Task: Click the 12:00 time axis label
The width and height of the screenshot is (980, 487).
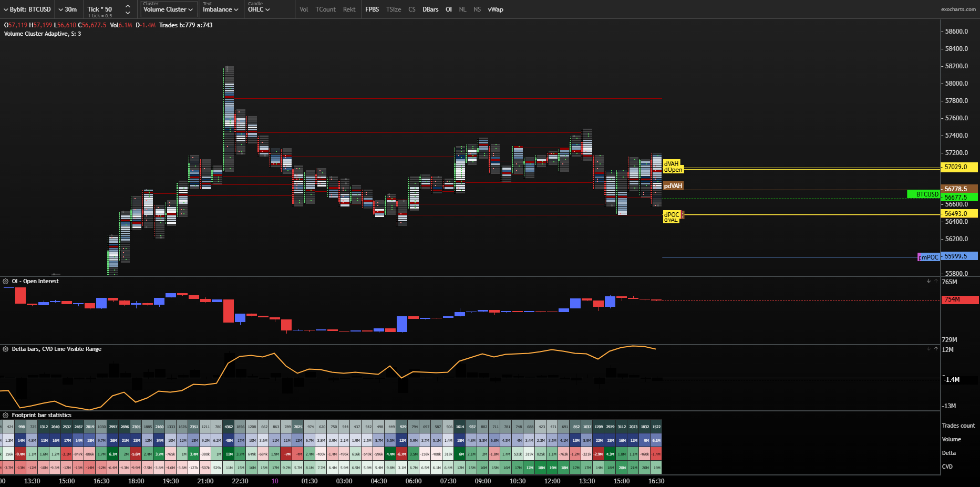Action: [552, 481]
